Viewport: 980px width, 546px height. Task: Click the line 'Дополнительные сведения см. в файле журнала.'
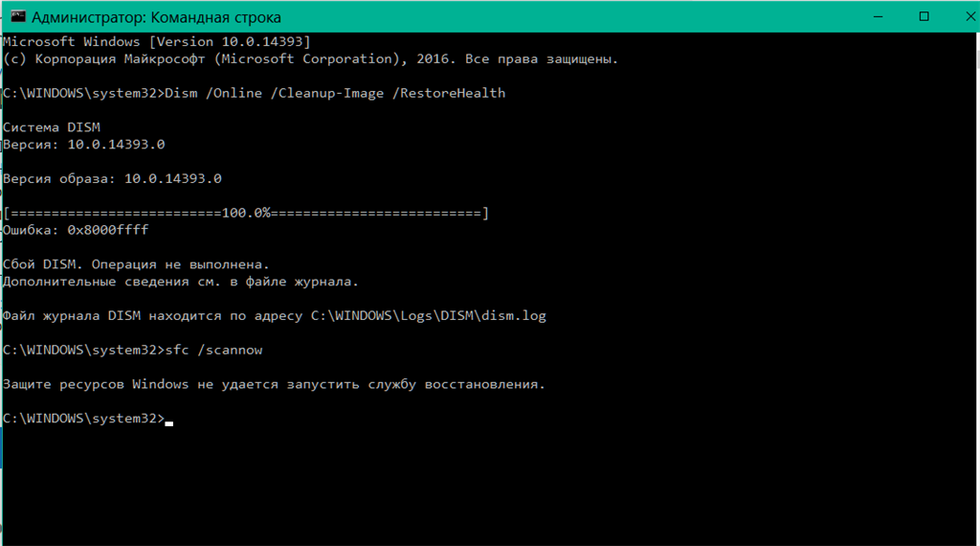[x=181, y=282]
